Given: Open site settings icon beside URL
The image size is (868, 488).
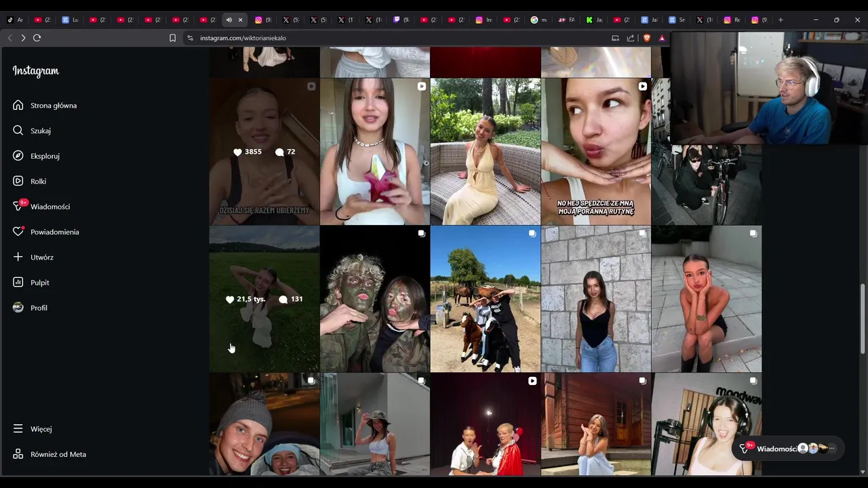Looking at the screenshot, I should (191, 38).
